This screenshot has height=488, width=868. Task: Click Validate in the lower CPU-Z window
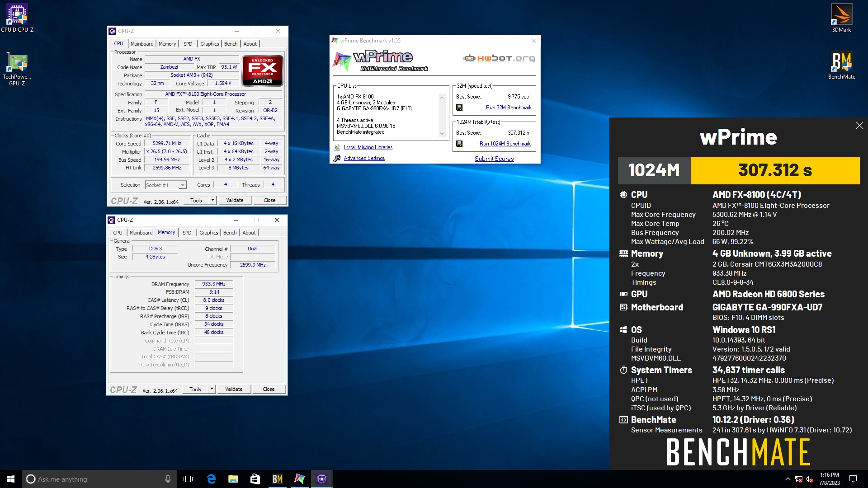[x=234, y=389]
